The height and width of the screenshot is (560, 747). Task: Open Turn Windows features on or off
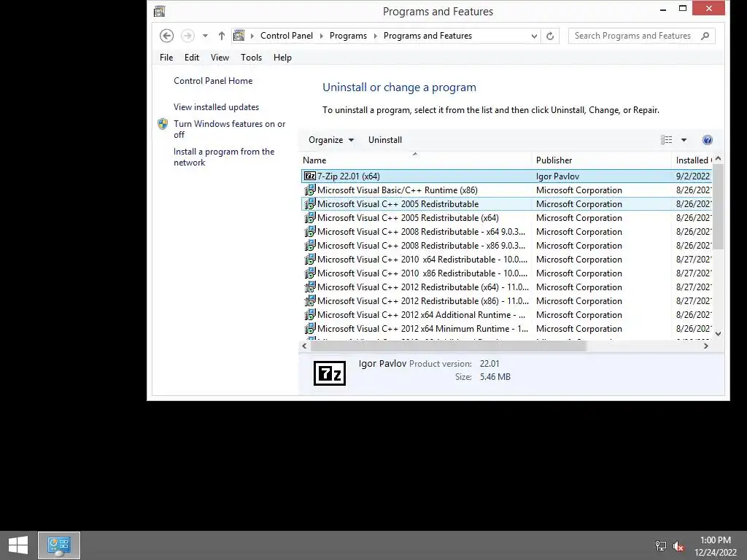[229, 129]
